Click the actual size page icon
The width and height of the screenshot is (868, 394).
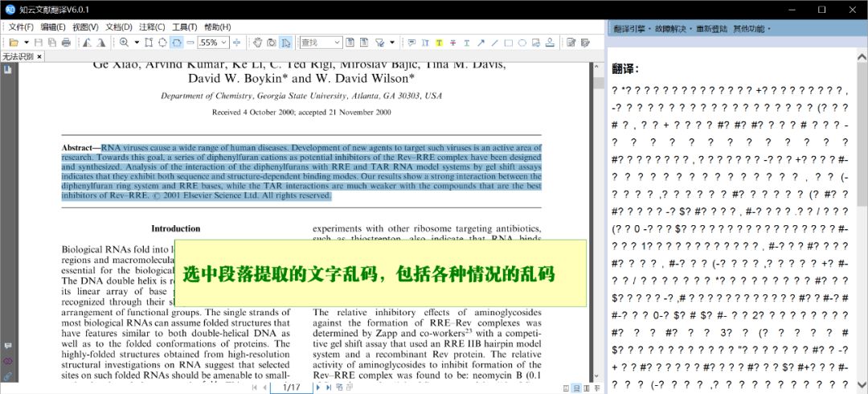tap(149, 42)
